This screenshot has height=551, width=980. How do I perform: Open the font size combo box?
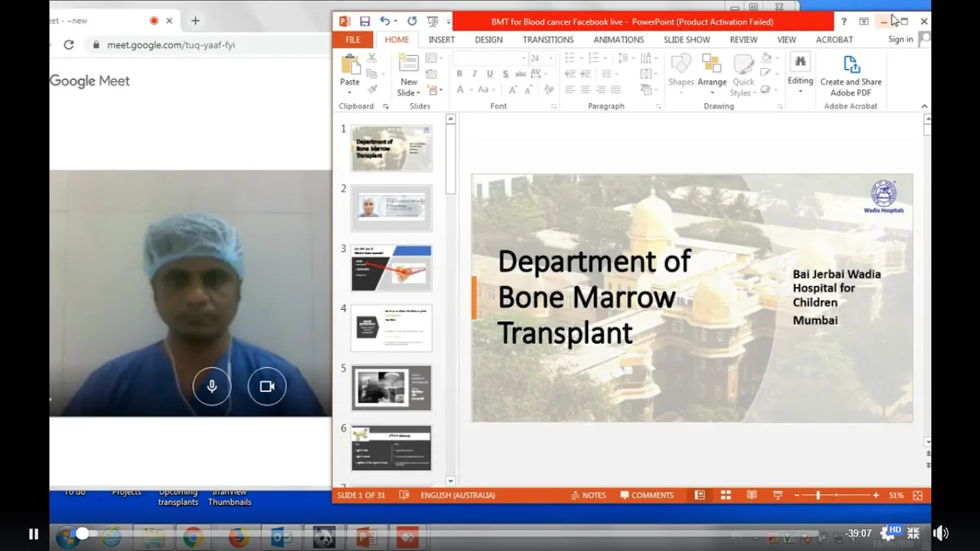click(541, 58)
